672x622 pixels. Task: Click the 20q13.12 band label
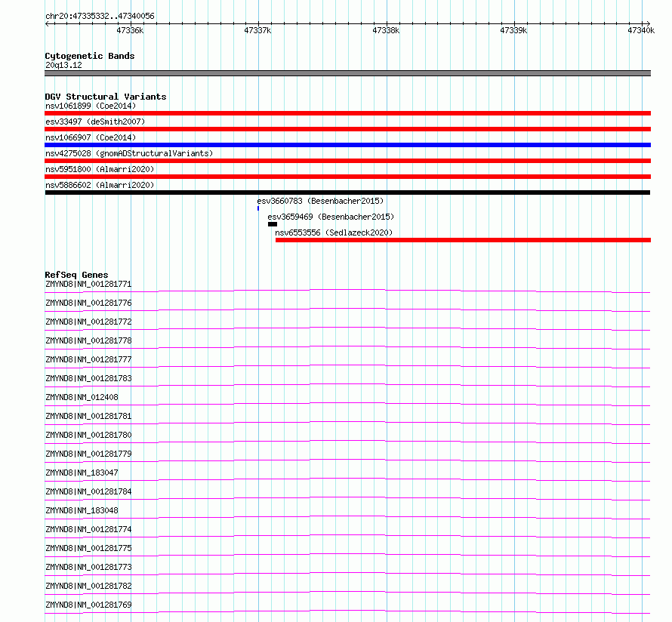point(63,65)
